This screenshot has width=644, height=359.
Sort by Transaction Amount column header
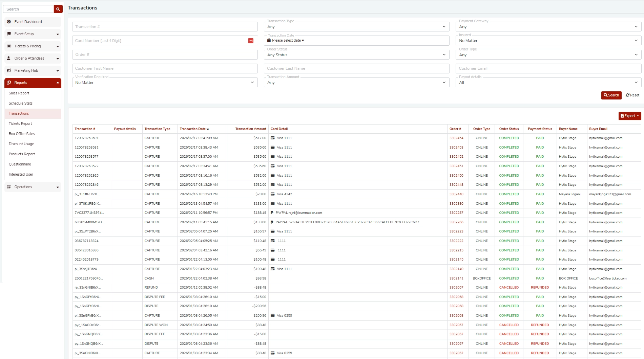click(x=251, y=129)
